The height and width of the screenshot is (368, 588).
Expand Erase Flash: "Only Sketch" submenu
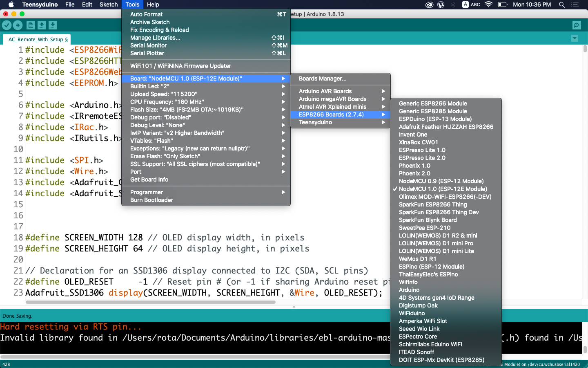tap(206, 156)
